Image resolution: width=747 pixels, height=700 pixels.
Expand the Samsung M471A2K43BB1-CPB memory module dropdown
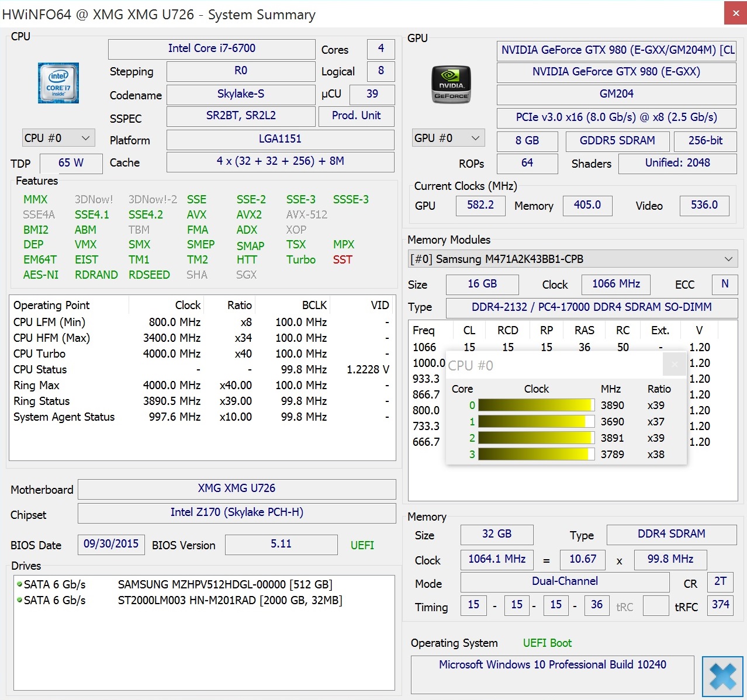tap(573, 259)
